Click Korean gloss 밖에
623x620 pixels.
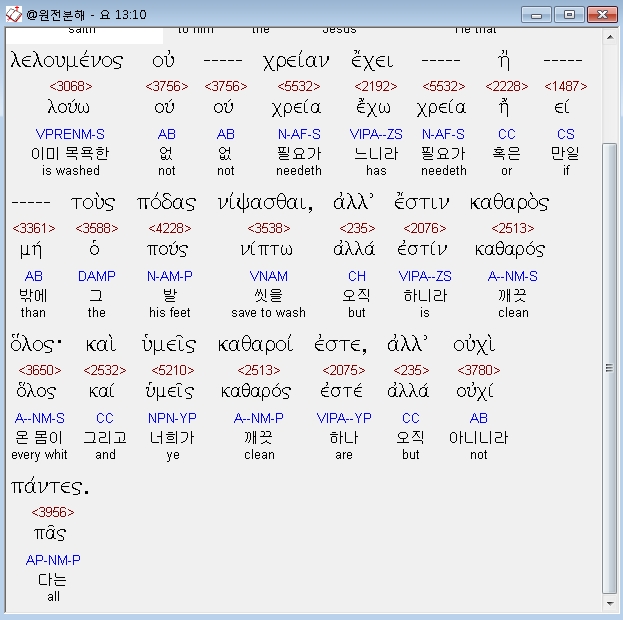33,295
